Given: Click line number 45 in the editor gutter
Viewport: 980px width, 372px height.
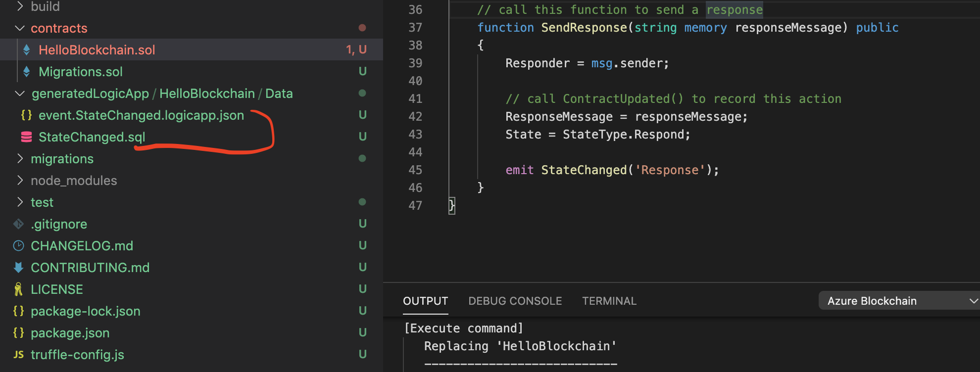Looking at the screenshot, I should pos(415,170).
